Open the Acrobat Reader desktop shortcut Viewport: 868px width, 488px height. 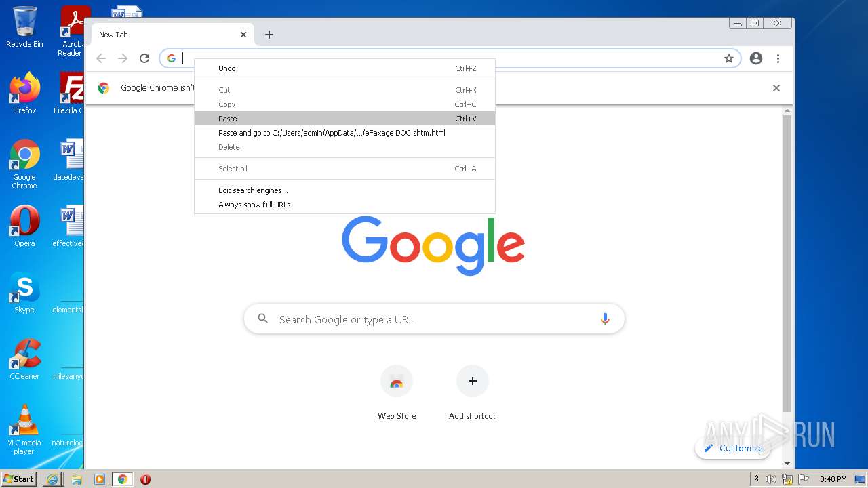(x=73, y=31)
